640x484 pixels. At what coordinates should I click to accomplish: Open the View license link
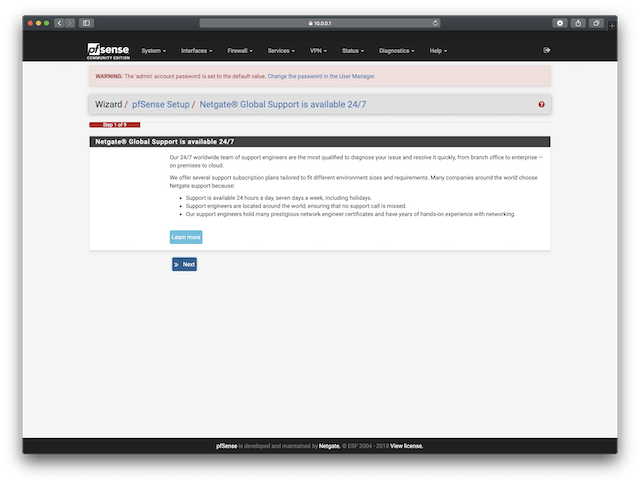(407, 446)
